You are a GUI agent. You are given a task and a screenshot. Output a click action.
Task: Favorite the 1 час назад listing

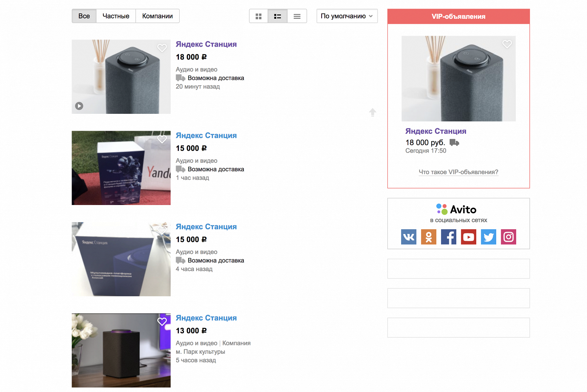point(162,139)
